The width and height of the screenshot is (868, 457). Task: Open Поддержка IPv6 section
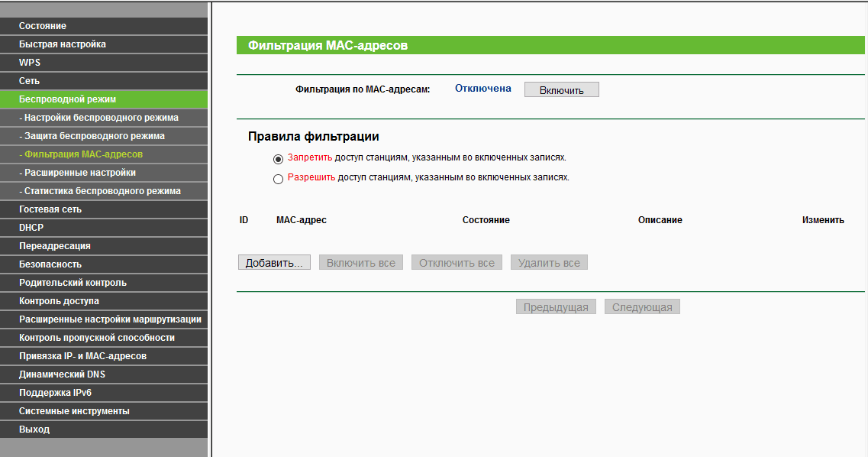click(104, 392)
